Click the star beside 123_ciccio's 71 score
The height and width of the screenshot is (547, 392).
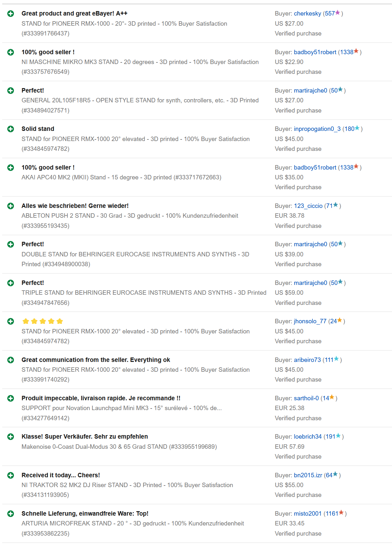tap(336, 205)
